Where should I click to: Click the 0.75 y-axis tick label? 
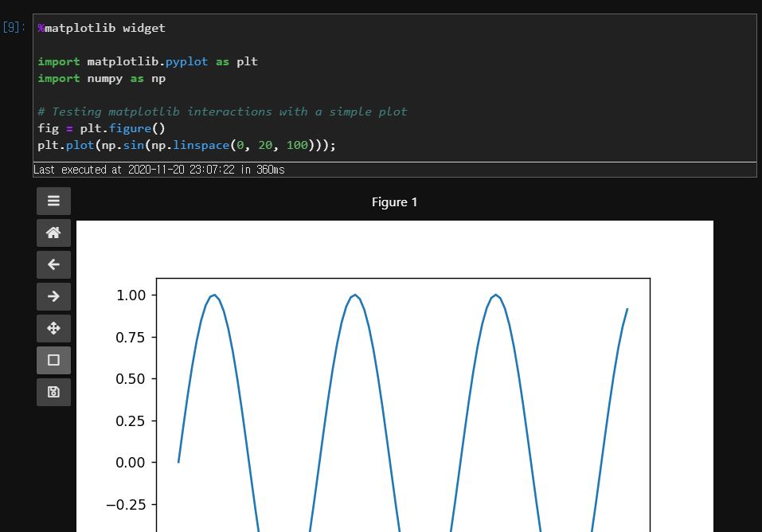point(131,337)
